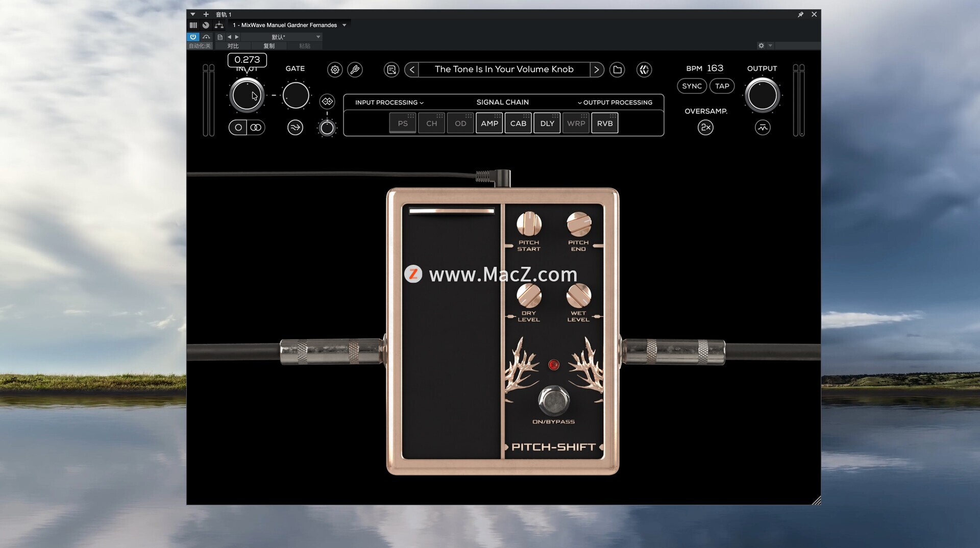
Task: Expand the Input Processing dropdown
Action: 389,103
